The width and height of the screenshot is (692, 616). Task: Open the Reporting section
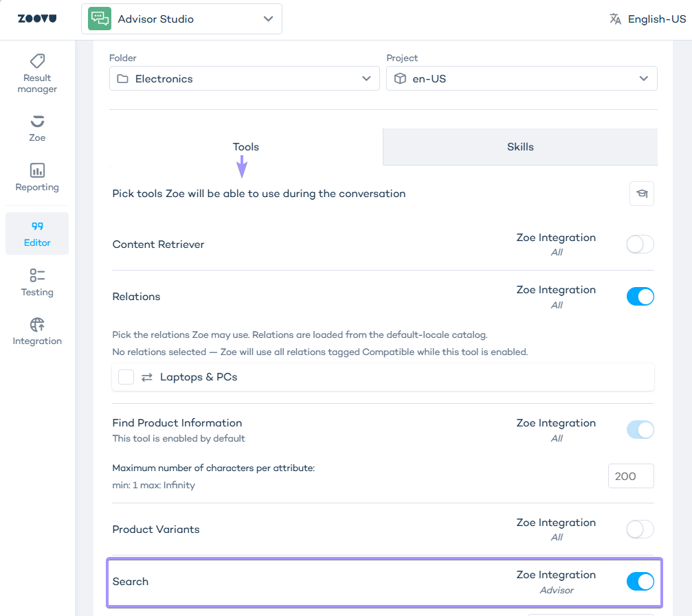37,177
